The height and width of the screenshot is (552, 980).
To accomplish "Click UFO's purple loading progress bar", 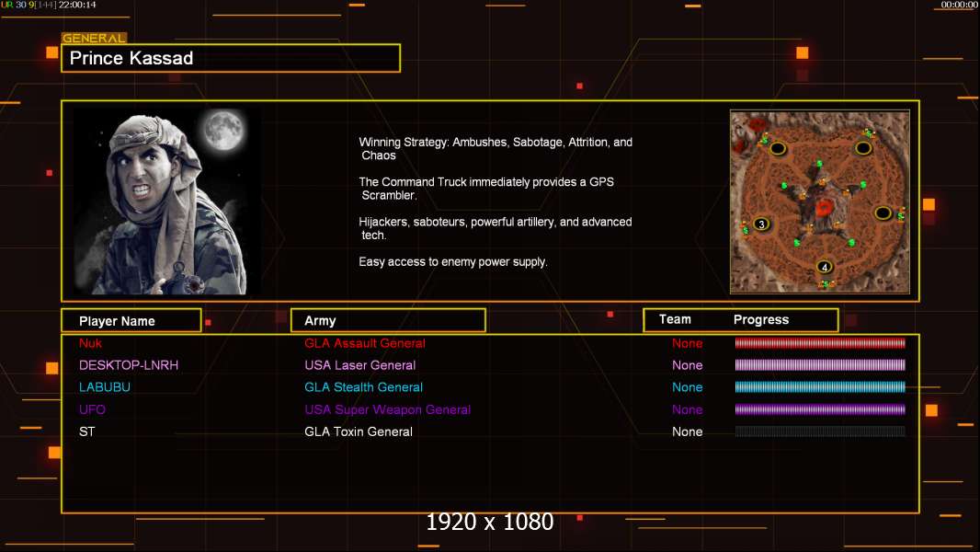I will coord(820,409).
